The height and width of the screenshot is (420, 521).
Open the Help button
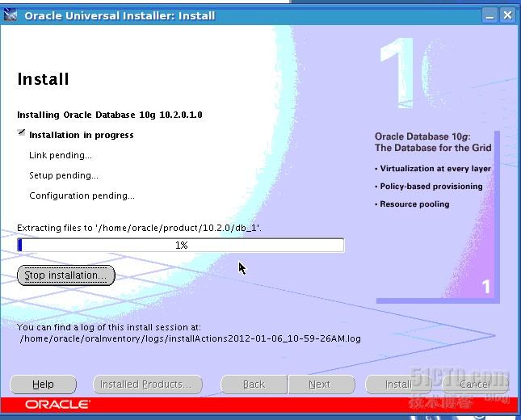pos(43,384)
